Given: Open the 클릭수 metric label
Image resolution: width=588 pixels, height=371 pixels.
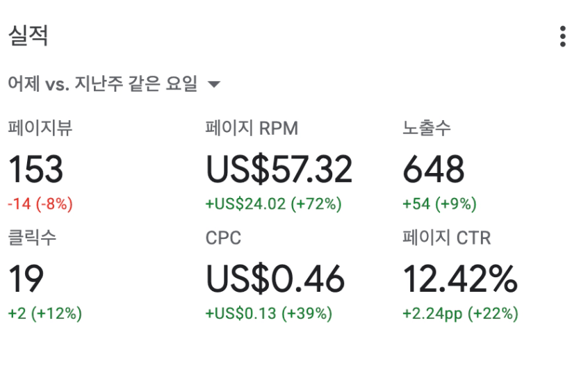Looking at the screenshot, I should (32, 238).
